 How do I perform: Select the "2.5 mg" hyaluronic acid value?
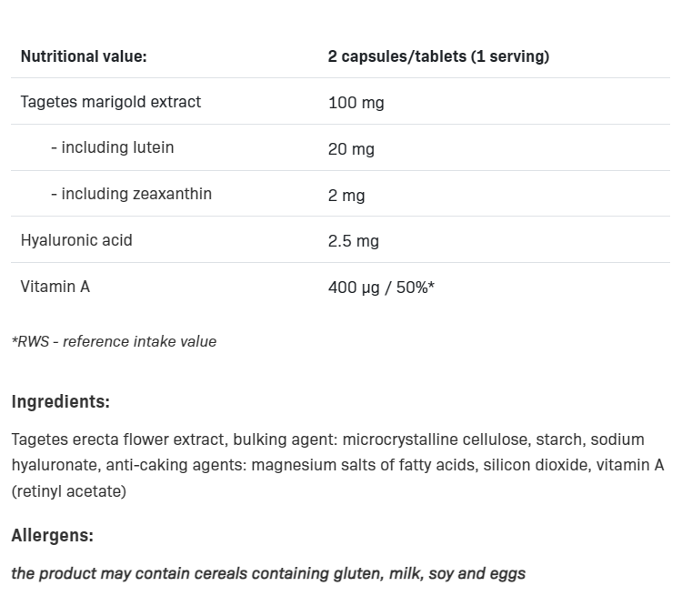tap(354, 241)
